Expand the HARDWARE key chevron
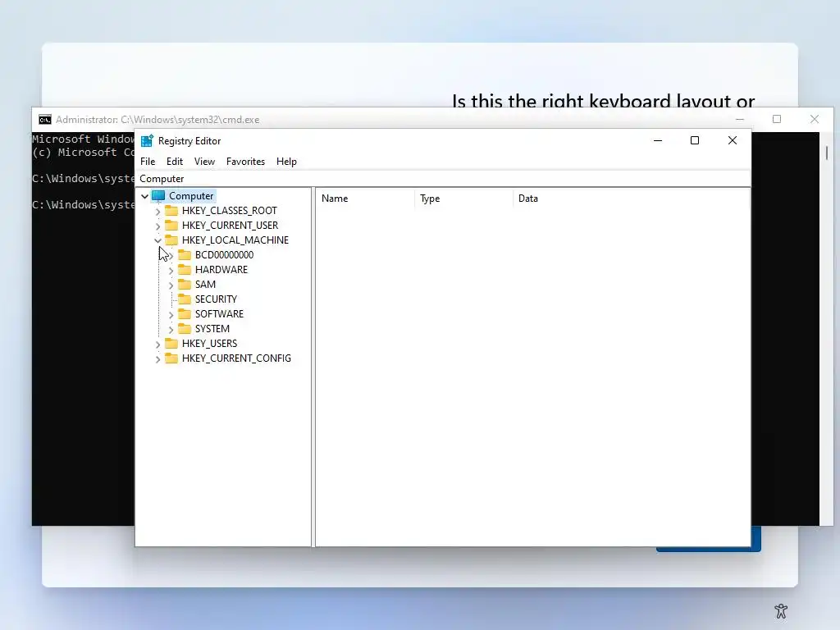Viewport: 840px width, 630px height. [x=171, y=271]
